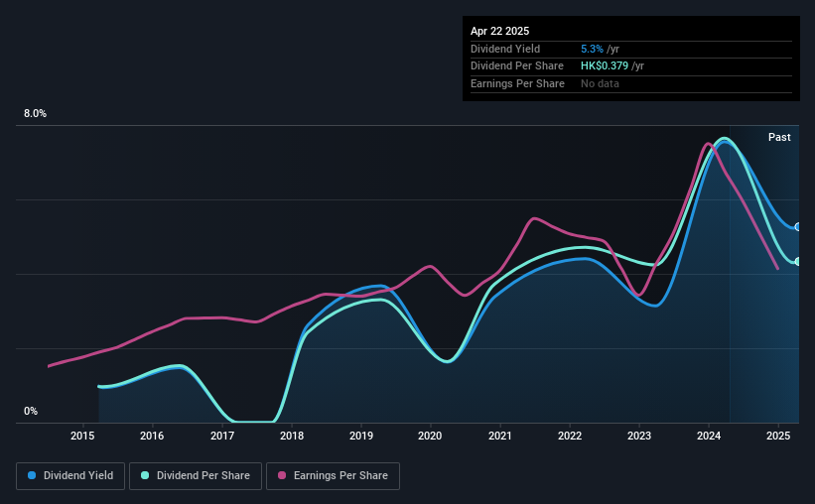Select the 2015 label on the time axis
The height and width of the screenshot is (504, 815).
82,436
